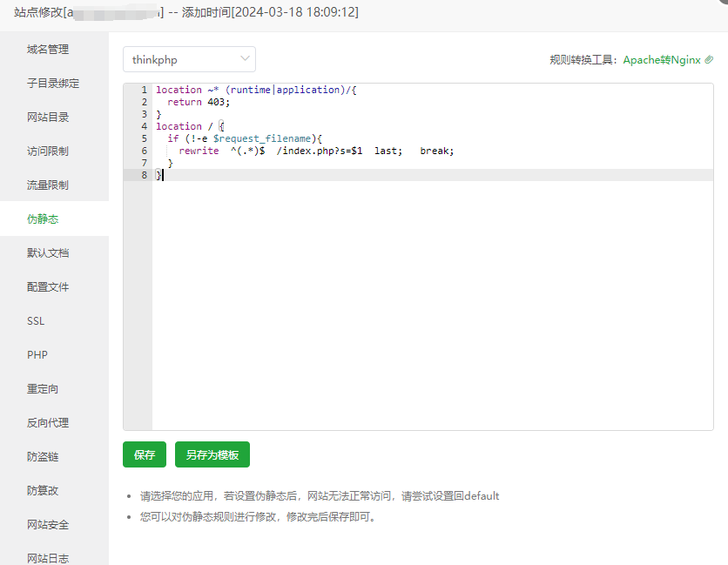Screen dimensions: 728x565
Task: Open the 域名管理 tab
Action: (48, 50)
